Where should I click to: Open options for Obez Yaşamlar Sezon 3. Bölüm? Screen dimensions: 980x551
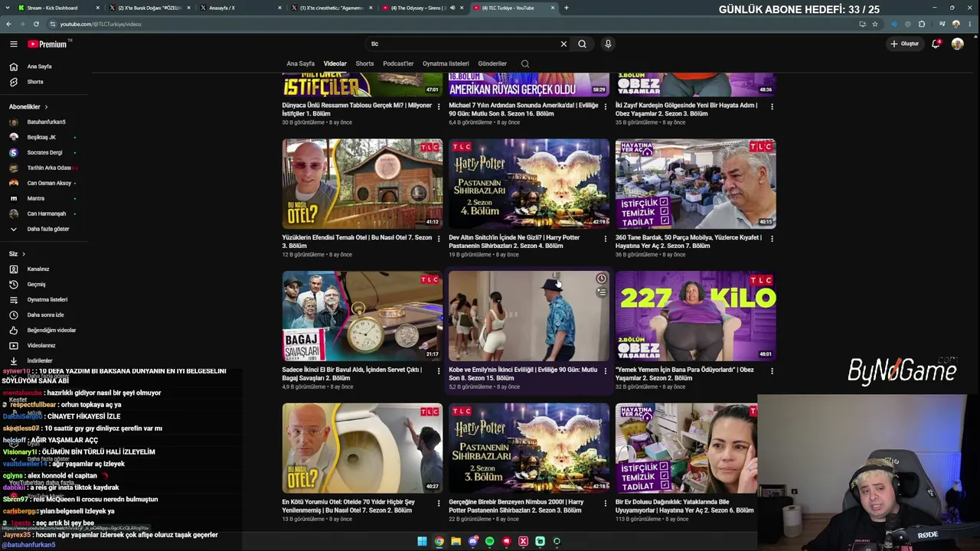(771, 106)
